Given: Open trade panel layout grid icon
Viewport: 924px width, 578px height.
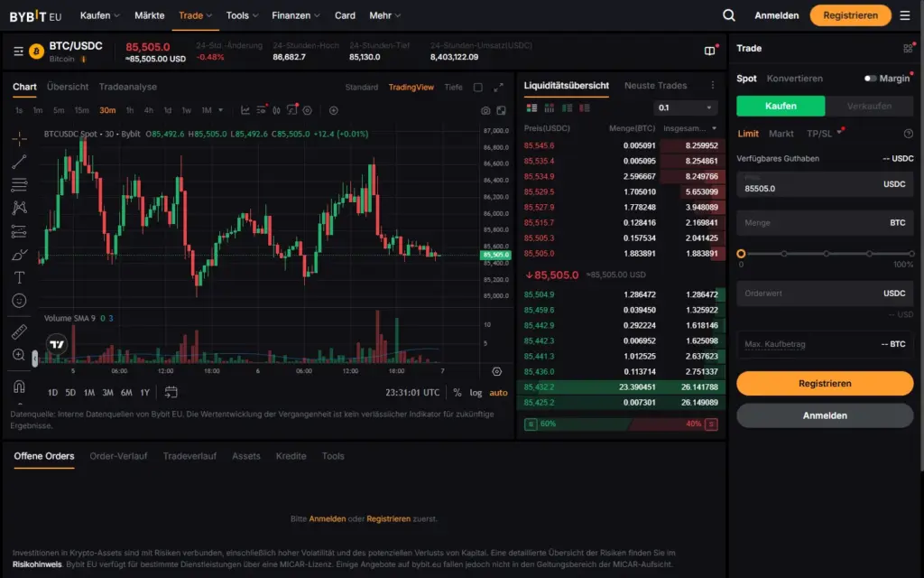Looking at the screenshot, I should (908, 49).
